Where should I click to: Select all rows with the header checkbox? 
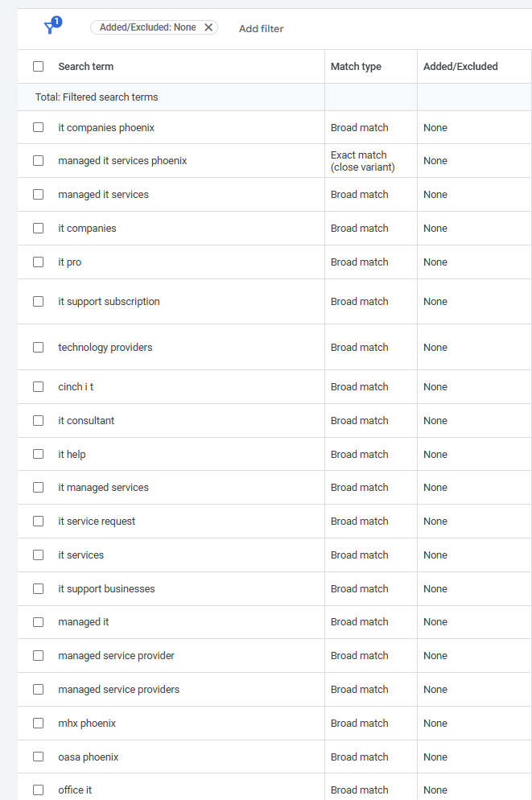coord(38,66)
